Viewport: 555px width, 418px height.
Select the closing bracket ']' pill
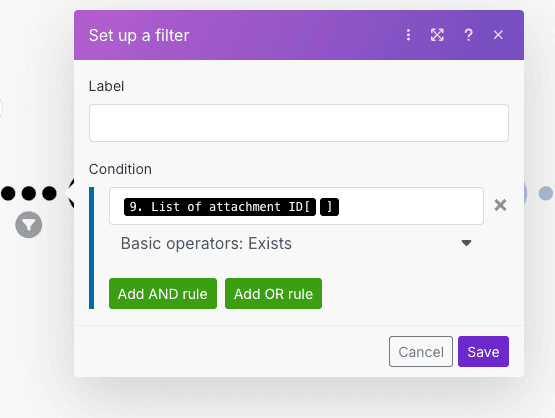(x=329, y=207)
